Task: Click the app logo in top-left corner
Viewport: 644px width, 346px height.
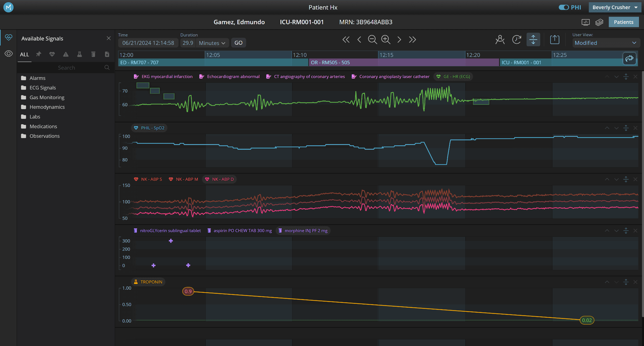Action: tap(8, 7)
